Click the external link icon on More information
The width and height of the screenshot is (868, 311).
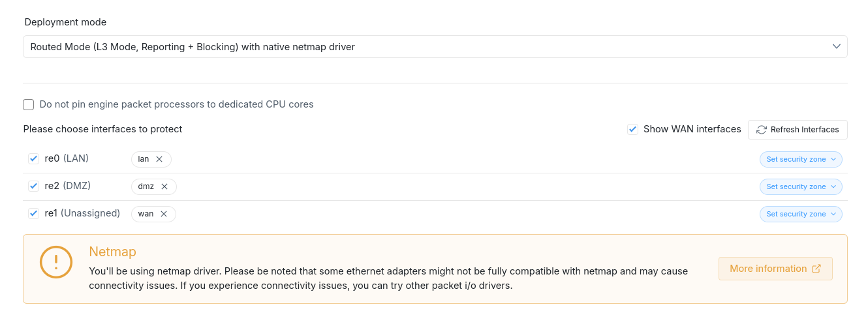pos(816,269)
